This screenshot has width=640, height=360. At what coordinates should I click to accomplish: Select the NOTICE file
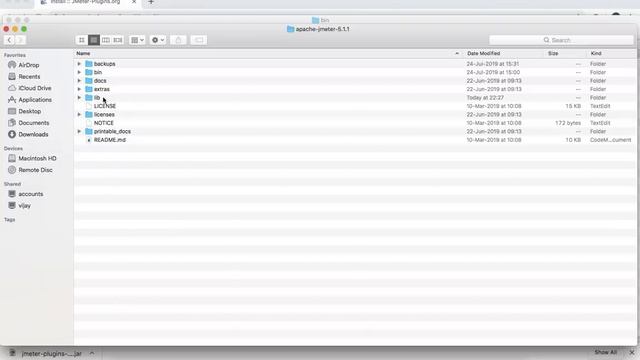tap(104, 123)
